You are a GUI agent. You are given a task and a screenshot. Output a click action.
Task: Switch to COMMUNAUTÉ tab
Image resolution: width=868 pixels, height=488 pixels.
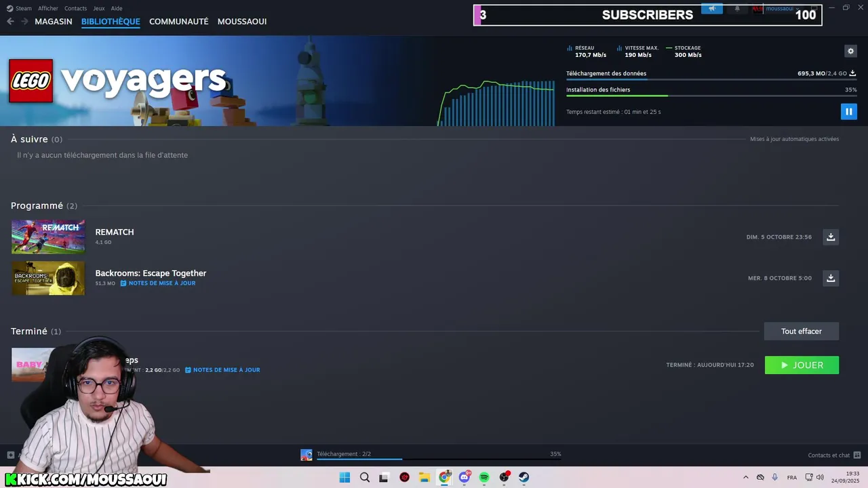(x=179, y=22)
